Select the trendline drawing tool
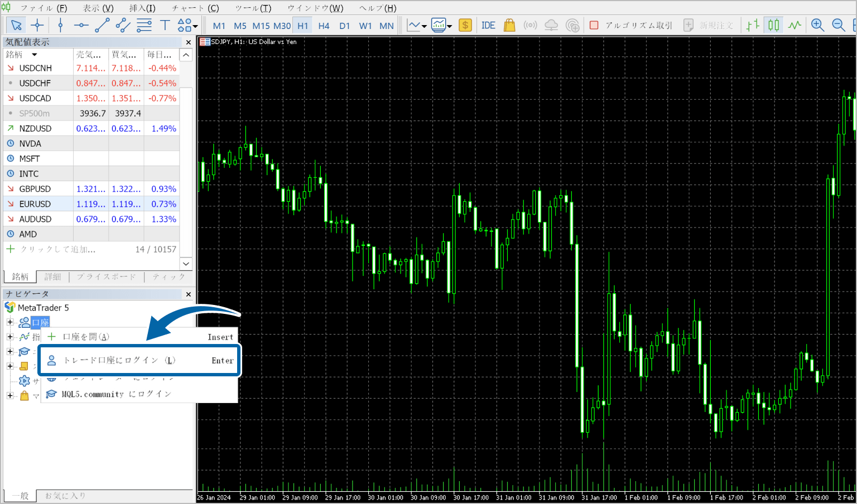The width and height of the screenshot is (857, 504). (102, 25)
